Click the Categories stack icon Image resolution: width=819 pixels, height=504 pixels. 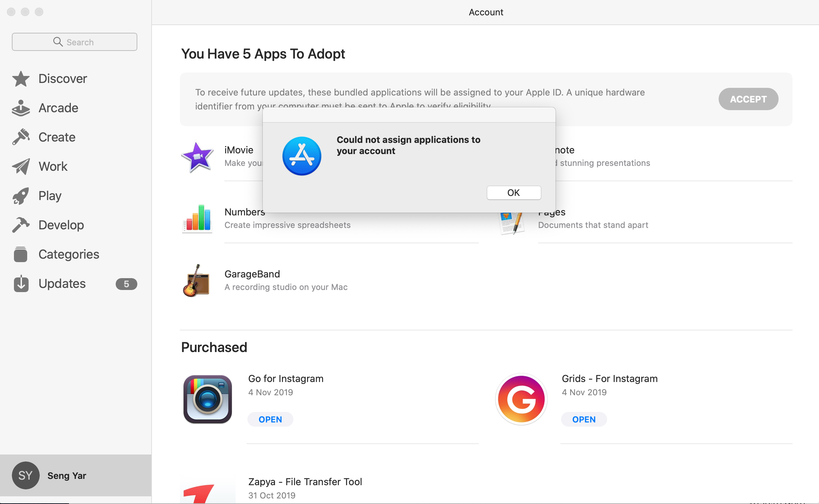click(21, 254)
